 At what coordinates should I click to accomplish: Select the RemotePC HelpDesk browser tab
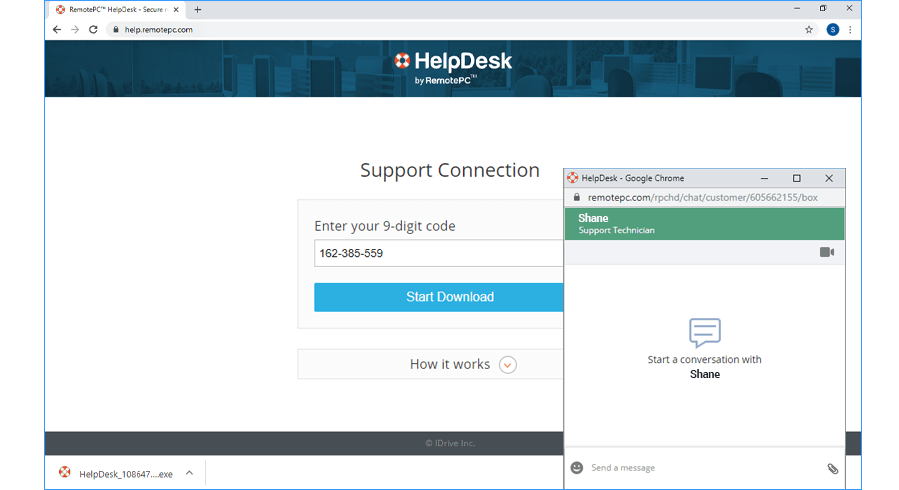118,9
